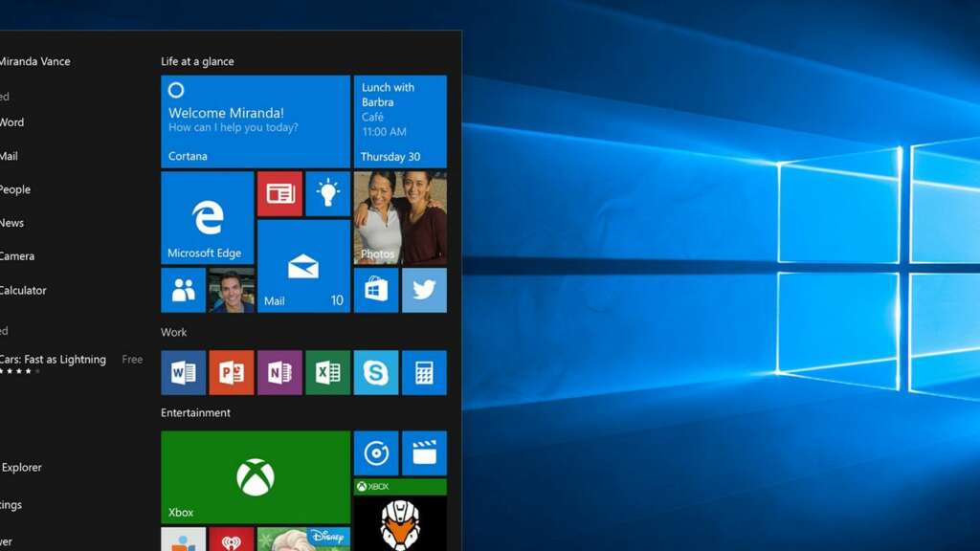The width and height of the screenshot is (980, 551).
Task: Launch the Word tile in Work group
Action: pyautogui.click(x=183, y=372)
